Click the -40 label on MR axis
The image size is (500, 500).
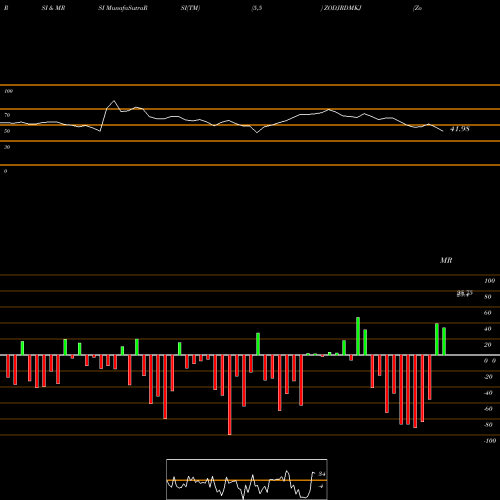click(x=488, y=393)
